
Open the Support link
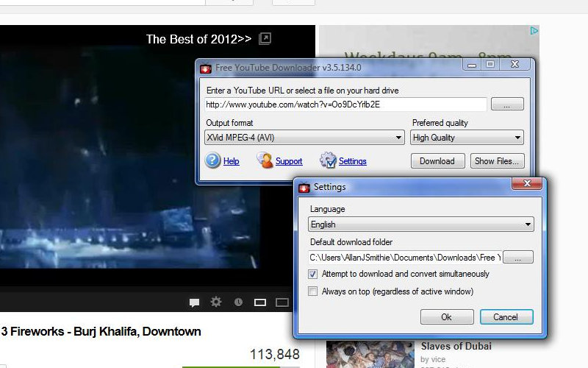click(289, 161)
